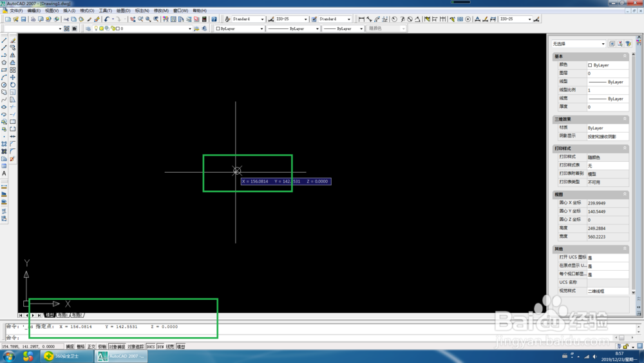Toggle DUCS in status bar
Viewport: 644px width, 363px height.
(151, 347)
